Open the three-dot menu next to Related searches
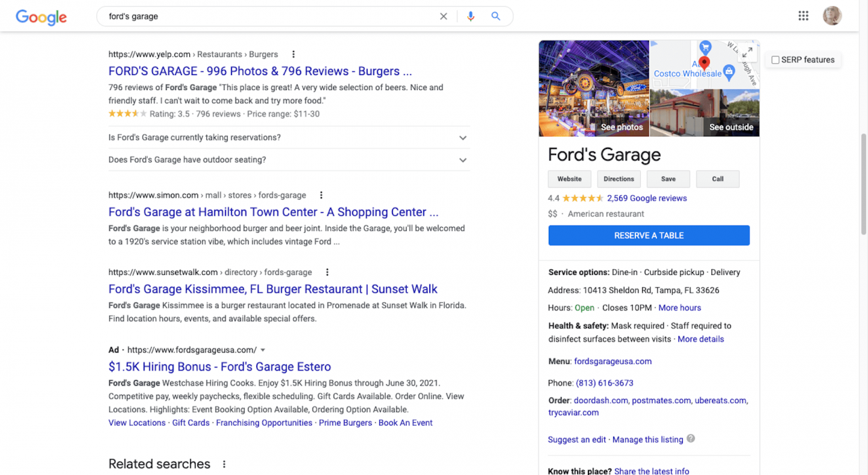The image size is (868, 475). 224,463
